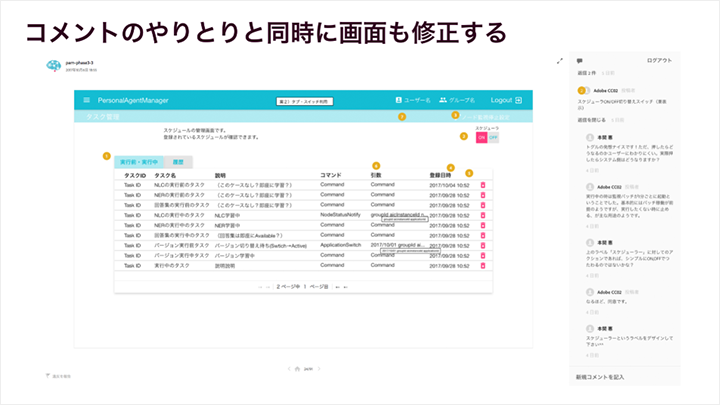Click the red delete icon in the first task row
This screenshot has width=720, height=405.
coord(482,186)
